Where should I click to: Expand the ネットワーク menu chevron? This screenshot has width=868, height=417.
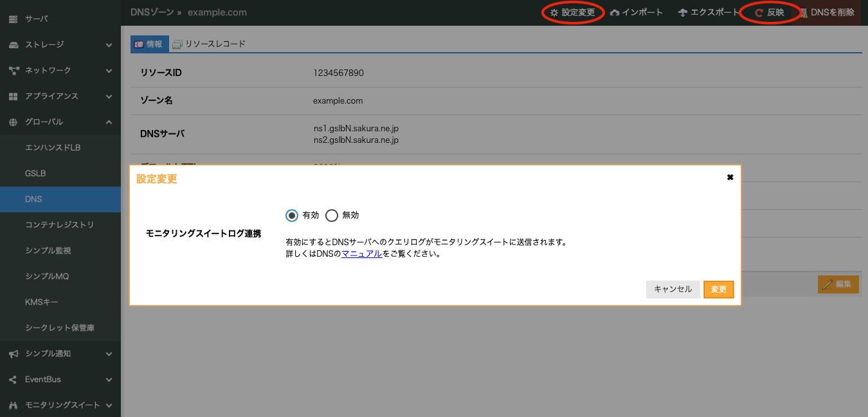109,71
